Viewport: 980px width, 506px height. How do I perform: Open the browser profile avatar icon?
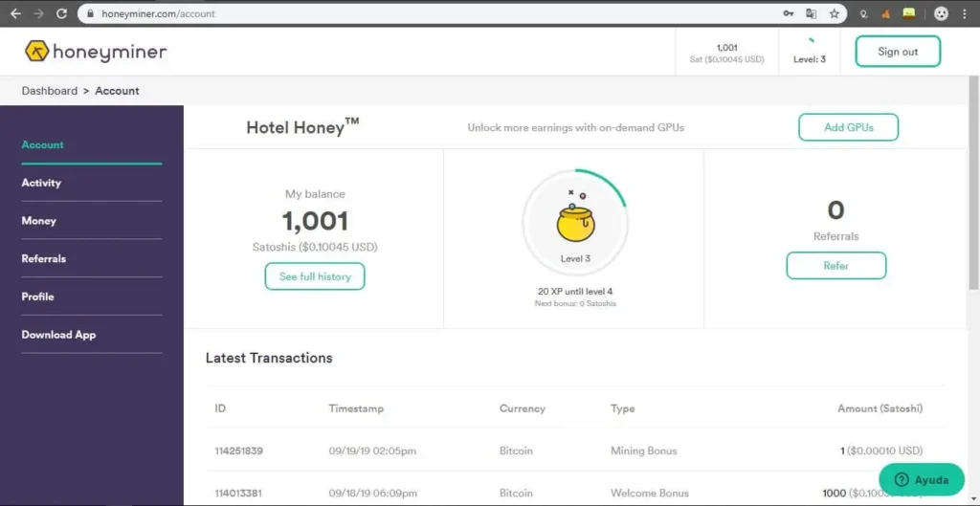pos(941,13)
